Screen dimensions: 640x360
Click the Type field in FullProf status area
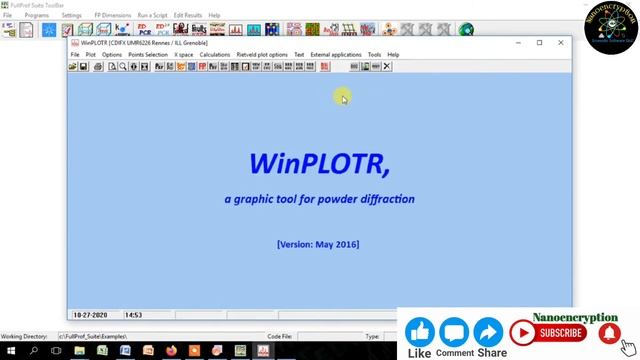click(390, 336)
